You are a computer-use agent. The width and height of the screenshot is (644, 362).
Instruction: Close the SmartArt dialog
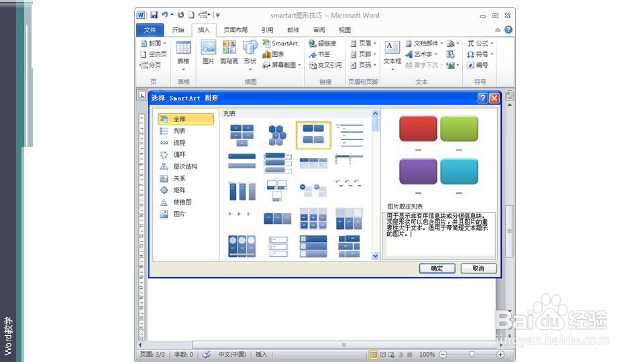494,98
